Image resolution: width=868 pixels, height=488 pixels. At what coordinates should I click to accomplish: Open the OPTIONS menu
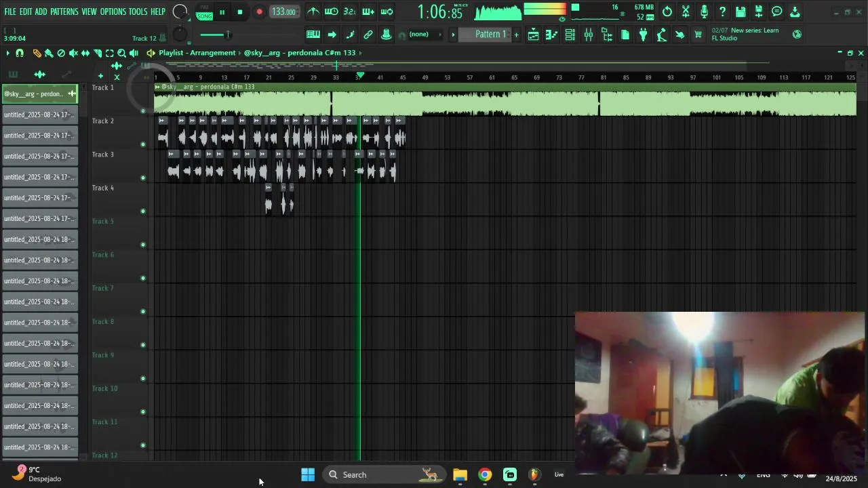pos(113,12)
